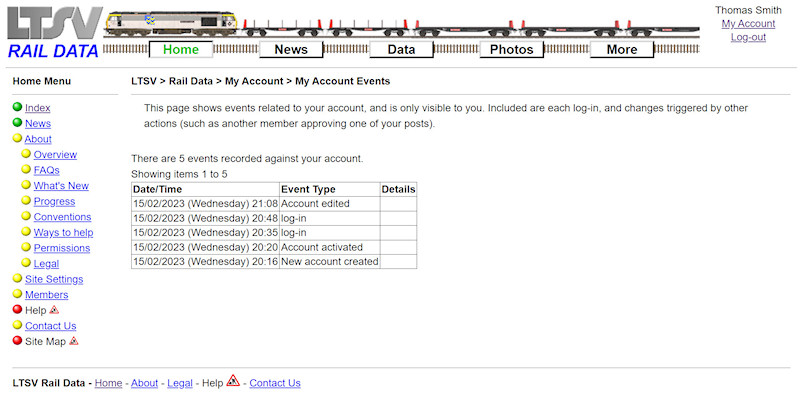Click the warning triangle icon in footer
Image resolution: width=800 pixels, height=405 pixels.
[233, 381]
